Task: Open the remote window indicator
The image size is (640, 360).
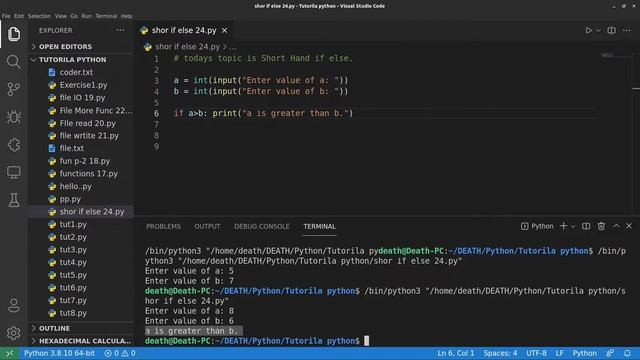Action: pyautogui.click(x=9, y=353)
